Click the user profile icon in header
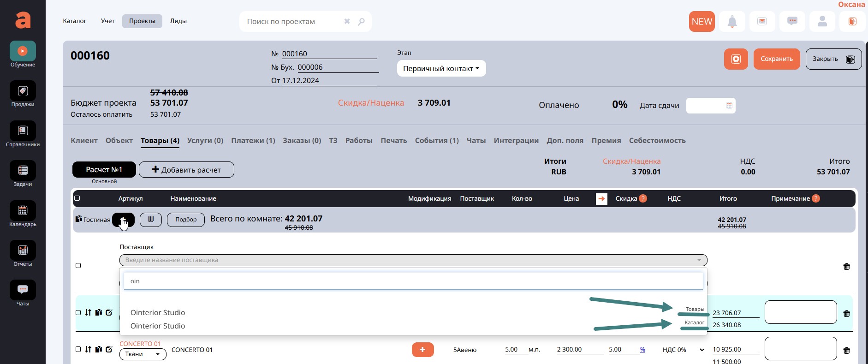This screenshot has width=868, height=364. coord(822,22)
